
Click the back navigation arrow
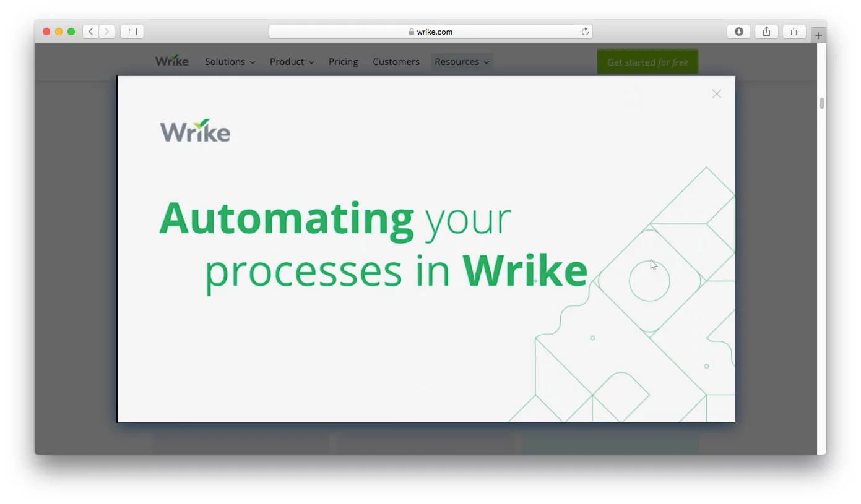(x=90, y=31)
